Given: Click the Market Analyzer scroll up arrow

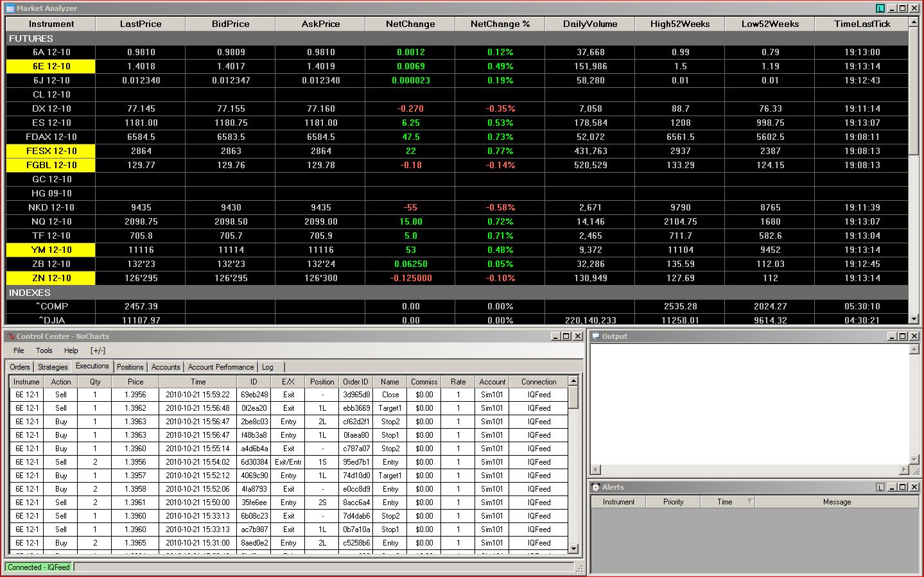Looking at the screenshot, I should click(914, 22).
